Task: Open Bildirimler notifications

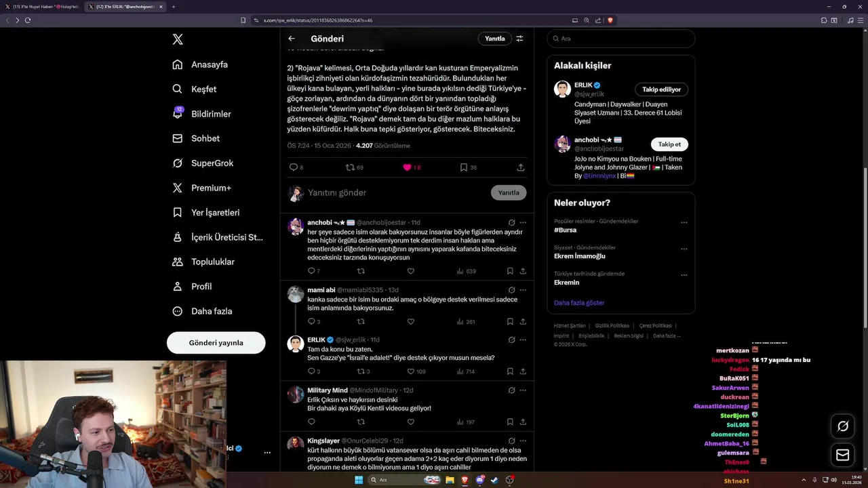Action: [x=201, y=114]
